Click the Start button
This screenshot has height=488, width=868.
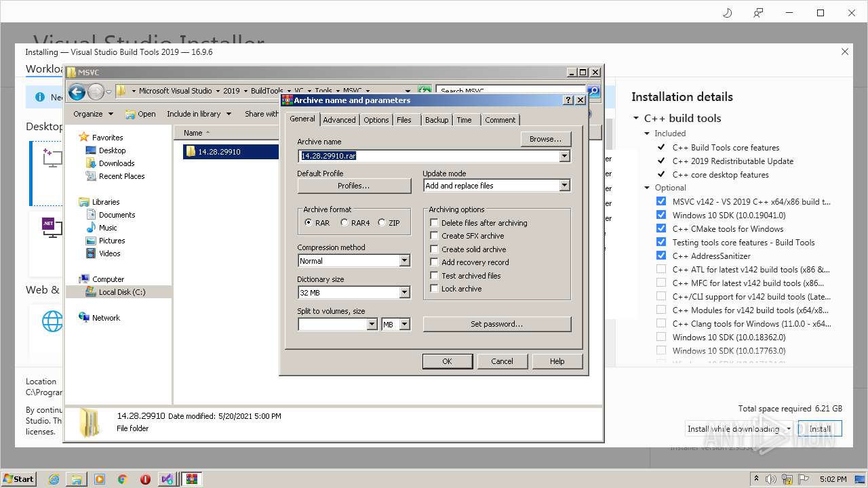[x=18, y=479]
